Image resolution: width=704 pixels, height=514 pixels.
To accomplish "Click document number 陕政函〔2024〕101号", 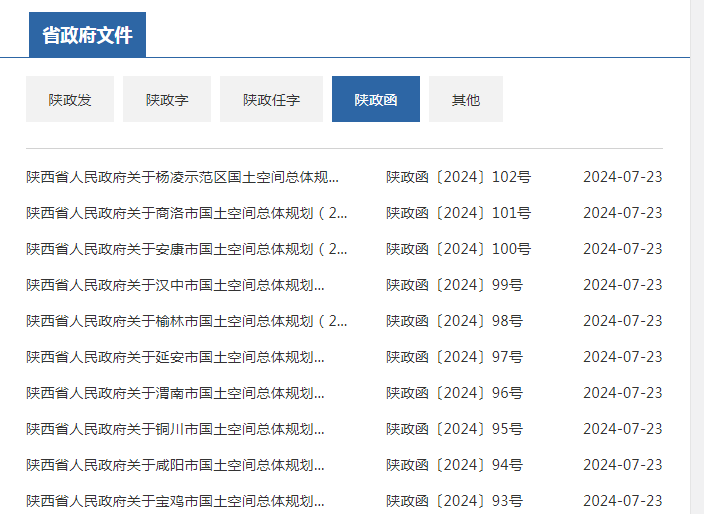I will pyautogui.click(x=458, y=213).
